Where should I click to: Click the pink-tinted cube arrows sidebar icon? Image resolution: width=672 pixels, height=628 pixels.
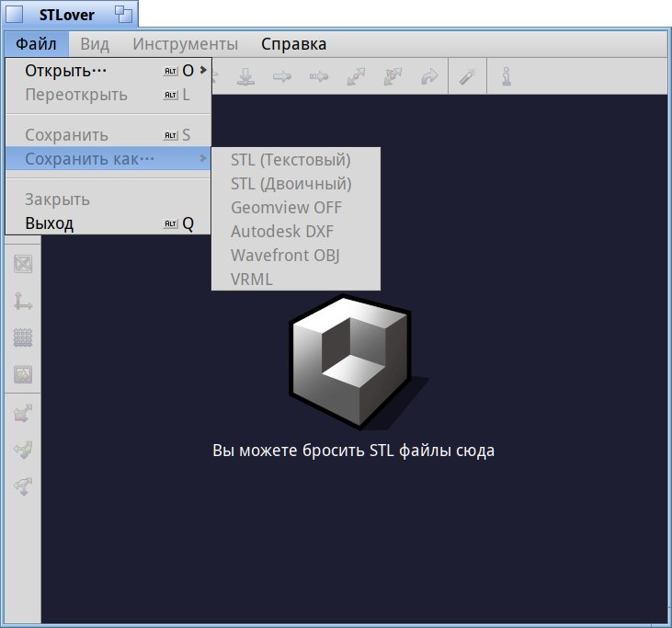tap(23, 413)
